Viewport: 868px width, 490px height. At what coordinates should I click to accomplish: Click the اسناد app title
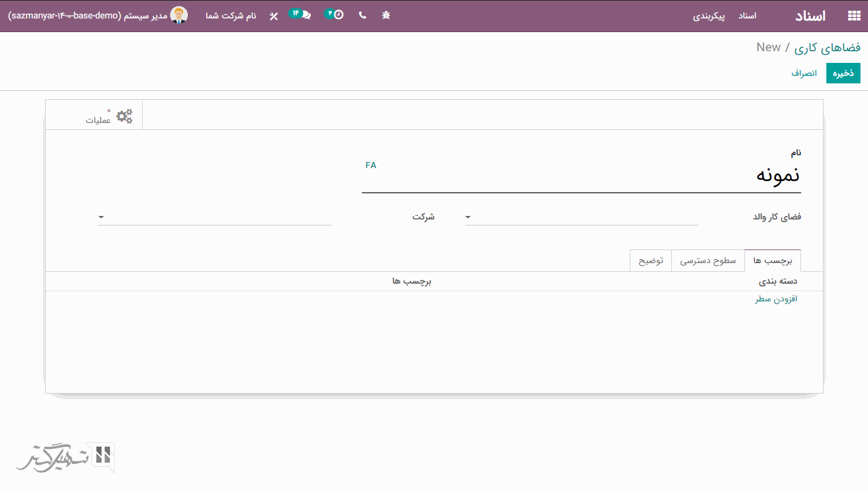(x=811, y=16)
